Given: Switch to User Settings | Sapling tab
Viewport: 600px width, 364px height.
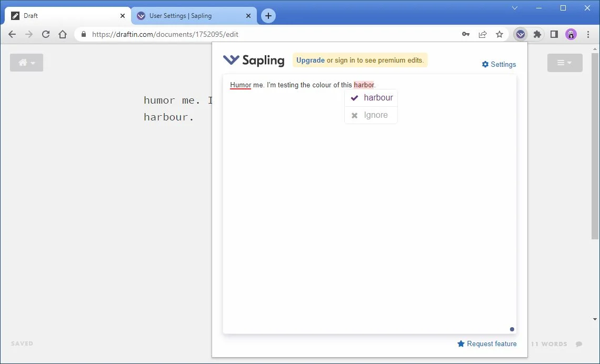Looking at the screenshot, I should pyautogui.click(x=194, y=16).
